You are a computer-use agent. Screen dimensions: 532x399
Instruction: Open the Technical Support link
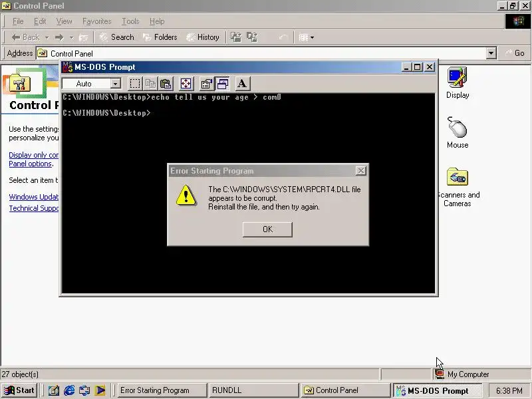tap(34, 208)
